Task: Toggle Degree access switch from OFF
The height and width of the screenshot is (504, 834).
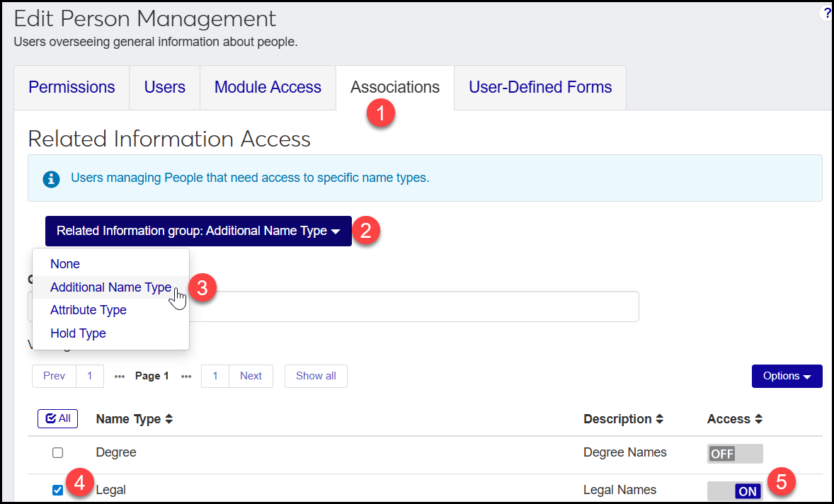Action: point(735,454)
